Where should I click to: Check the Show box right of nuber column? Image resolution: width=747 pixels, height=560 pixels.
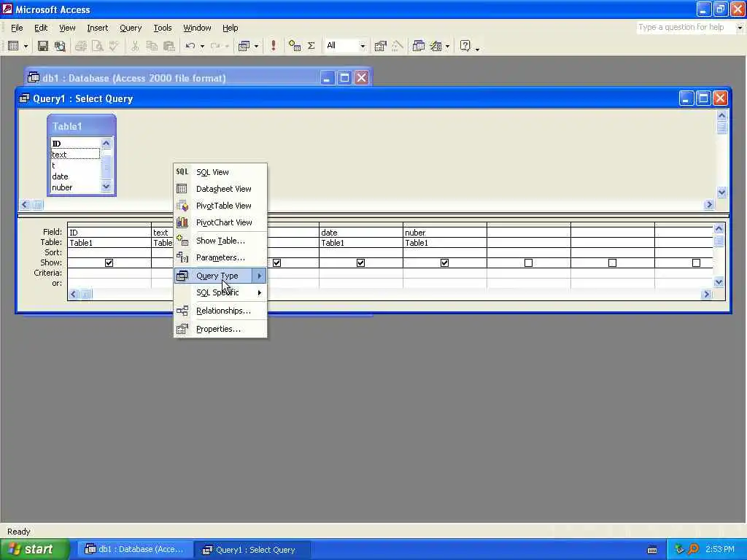click(528, 262)
